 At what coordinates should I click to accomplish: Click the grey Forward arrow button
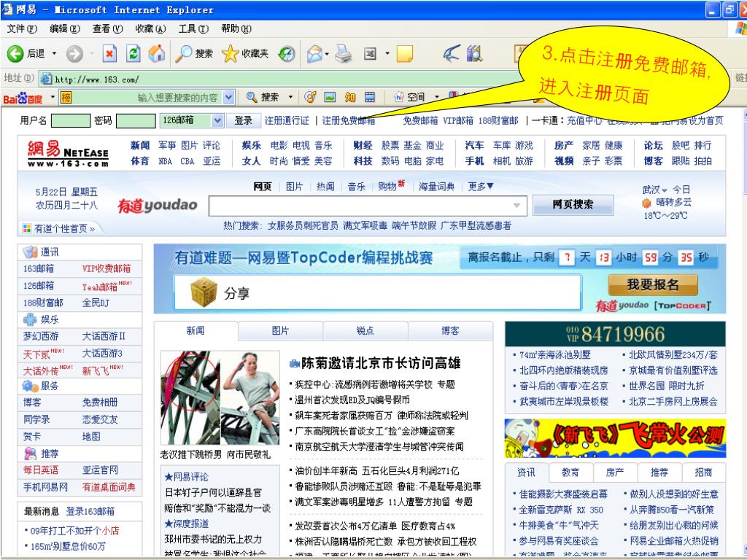(74, 54)
